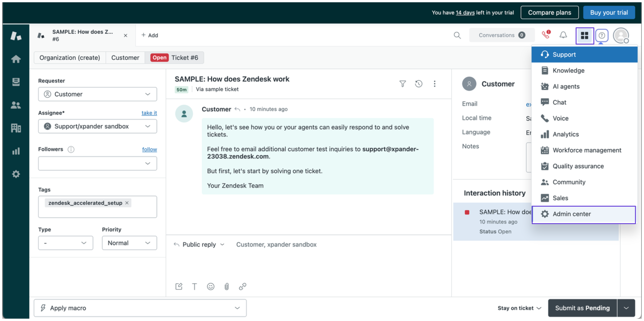Click the take it link
Image resolution: width=644 pixels, height=321 pixels.
pos(149,113)
